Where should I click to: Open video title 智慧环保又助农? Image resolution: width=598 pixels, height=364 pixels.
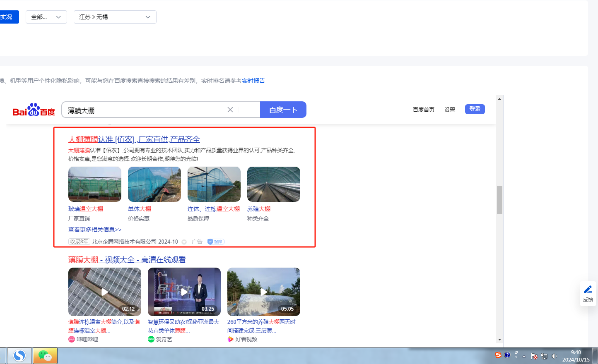pos(183,326)
